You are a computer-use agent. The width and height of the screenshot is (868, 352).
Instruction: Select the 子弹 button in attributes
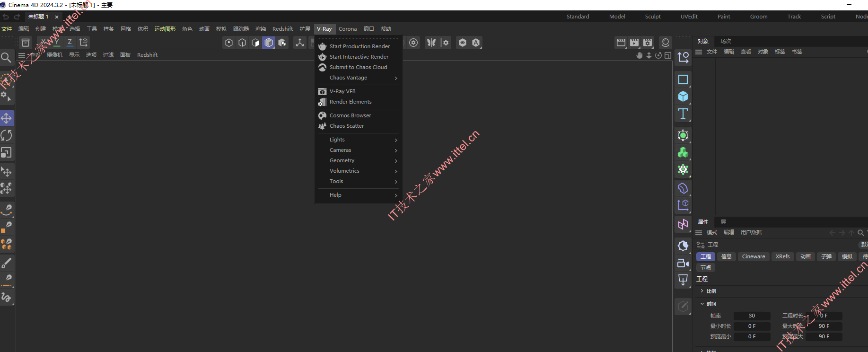point(826,256)
